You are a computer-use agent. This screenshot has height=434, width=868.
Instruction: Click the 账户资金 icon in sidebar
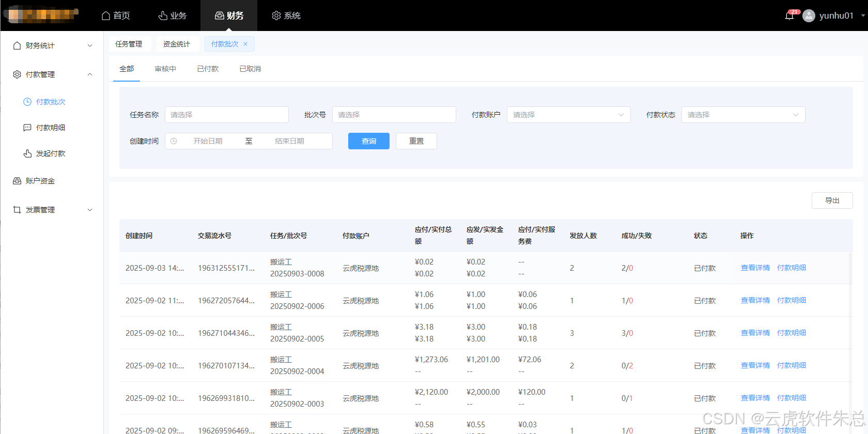click(17, 181)
